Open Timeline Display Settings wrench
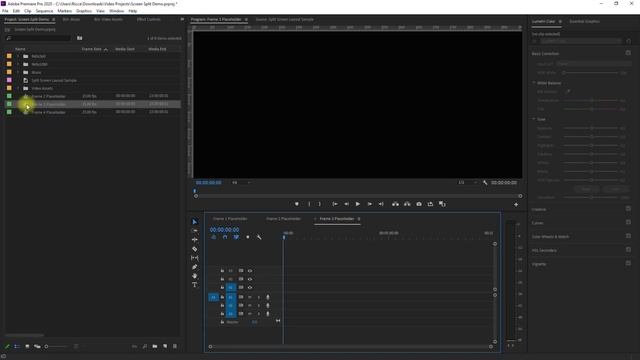 click(259, 237)
